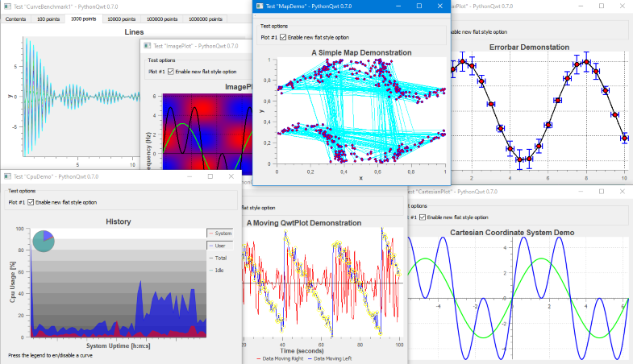Maximize the MapDemo window
The height and width of the screenshot is (364, 633).
click(419, 6)
